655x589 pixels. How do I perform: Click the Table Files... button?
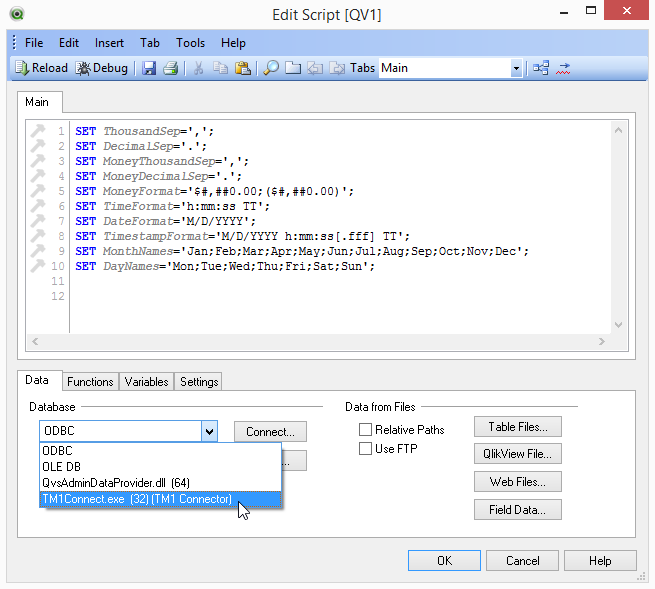(x=518, y=427)
